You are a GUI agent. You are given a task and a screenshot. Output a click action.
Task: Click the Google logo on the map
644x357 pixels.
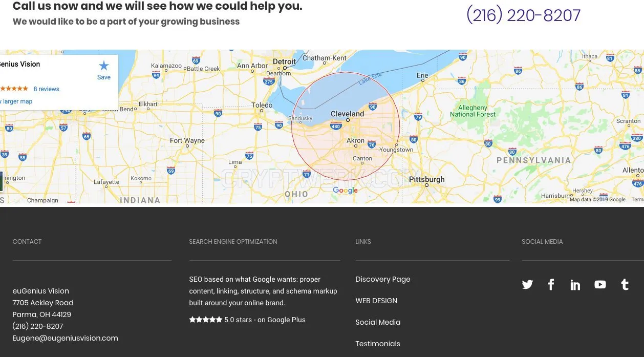coord(345,191)
